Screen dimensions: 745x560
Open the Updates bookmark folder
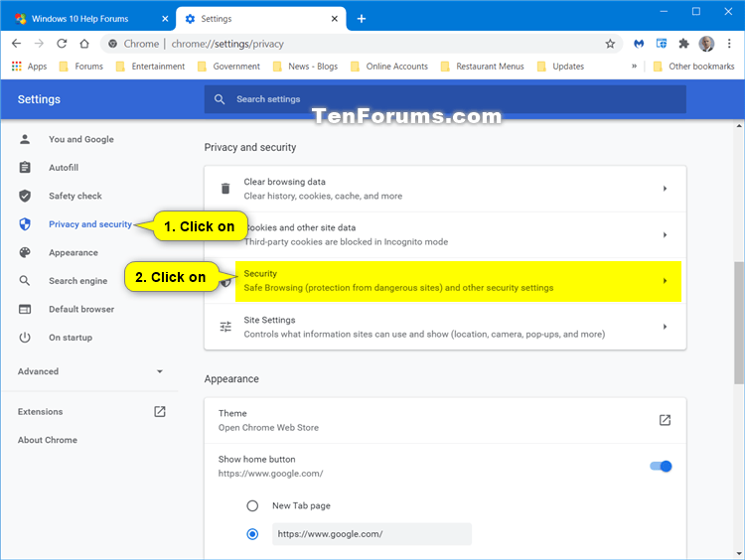click(x=560, y=66)
